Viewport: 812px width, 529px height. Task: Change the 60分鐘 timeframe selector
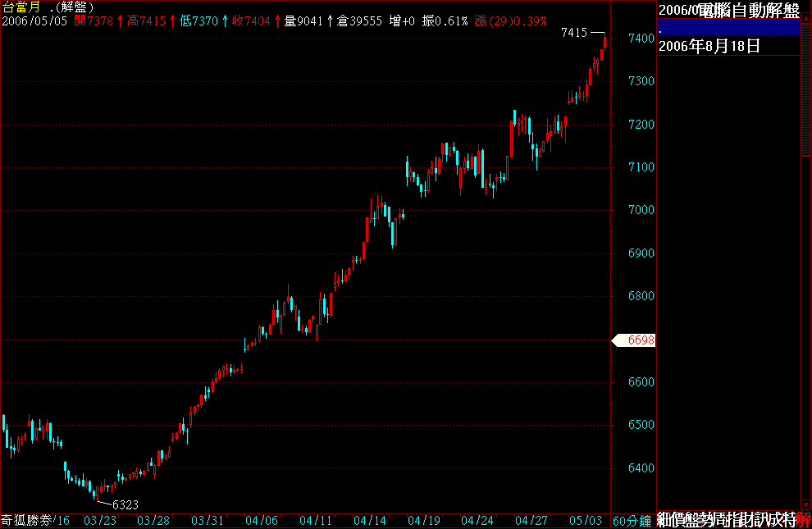[x=632, y=520]
